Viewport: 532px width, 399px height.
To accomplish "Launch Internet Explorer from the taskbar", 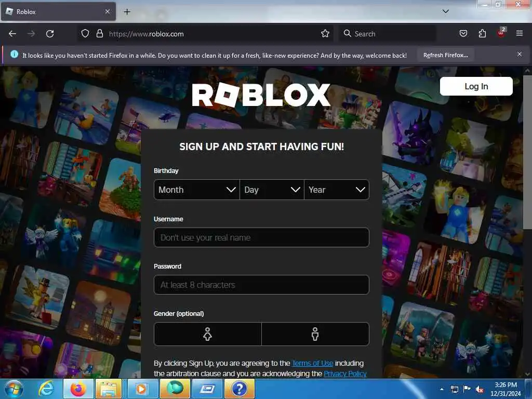I will tap(46, 389).
